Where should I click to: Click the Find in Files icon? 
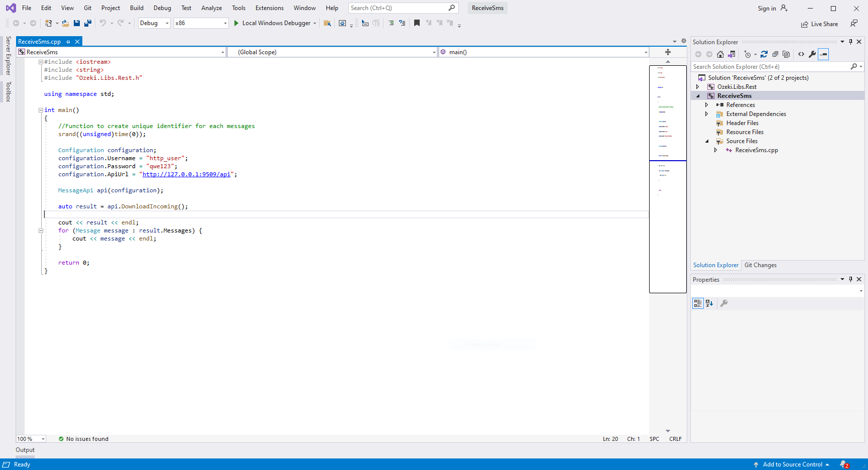coord(327,23)
